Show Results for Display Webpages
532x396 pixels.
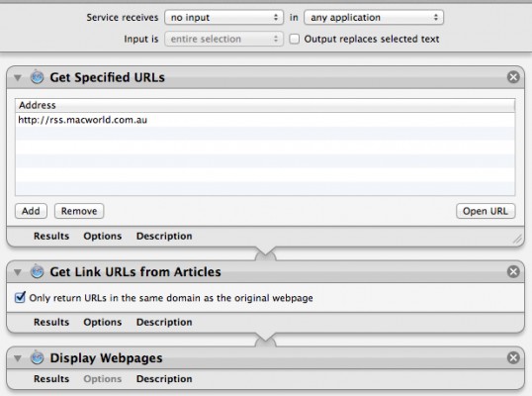(51, 379)
